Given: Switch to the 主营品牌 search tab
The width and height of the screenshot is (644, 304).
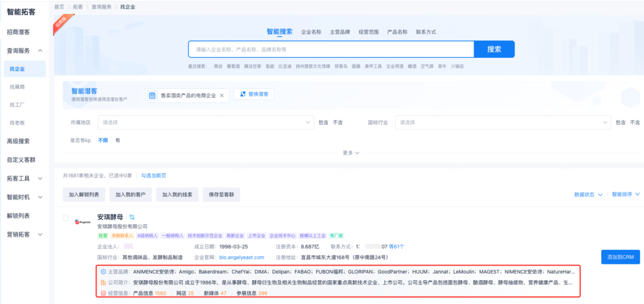Looking at the screenshot, I should pos(340,31).
